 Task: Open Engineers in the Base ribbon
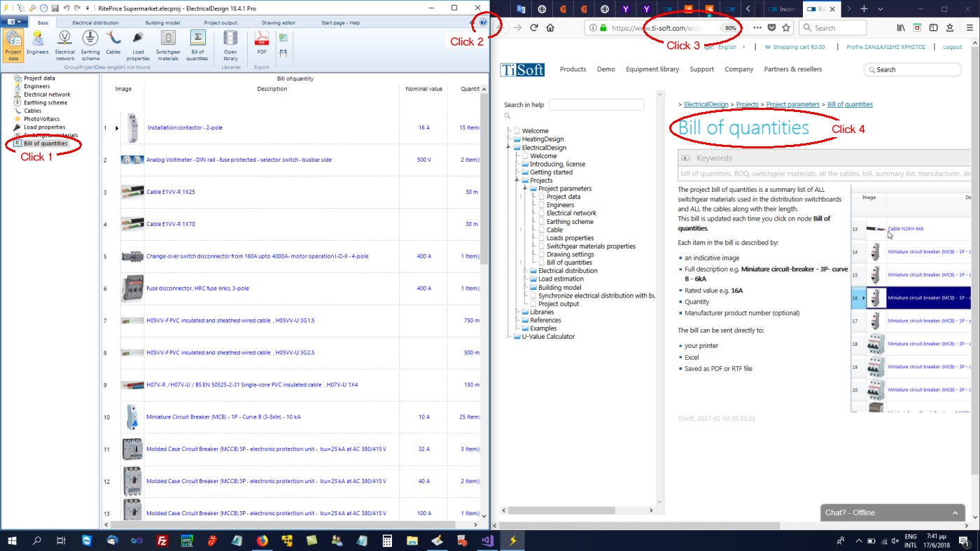pos(37,42)
